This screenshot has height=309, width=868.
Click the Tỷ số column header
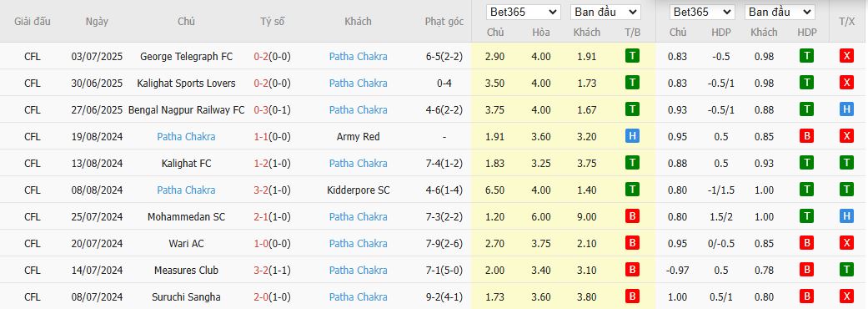(x=273, y=22)
